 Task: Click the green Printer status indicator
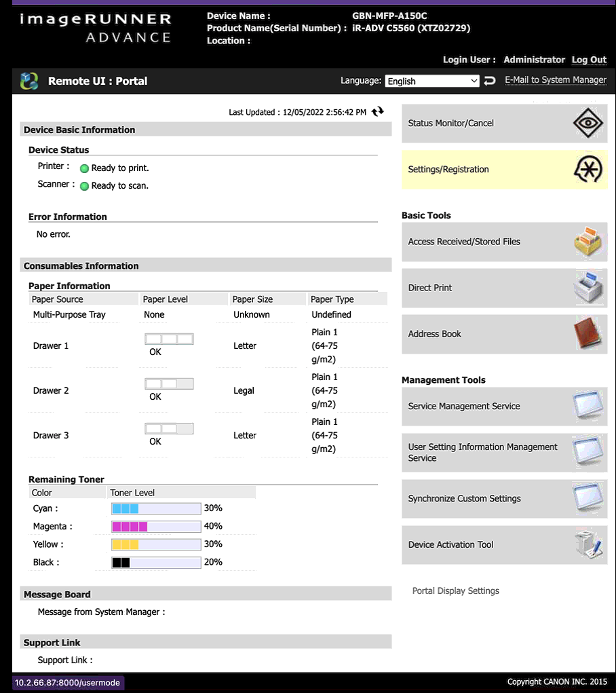[84, 168]
